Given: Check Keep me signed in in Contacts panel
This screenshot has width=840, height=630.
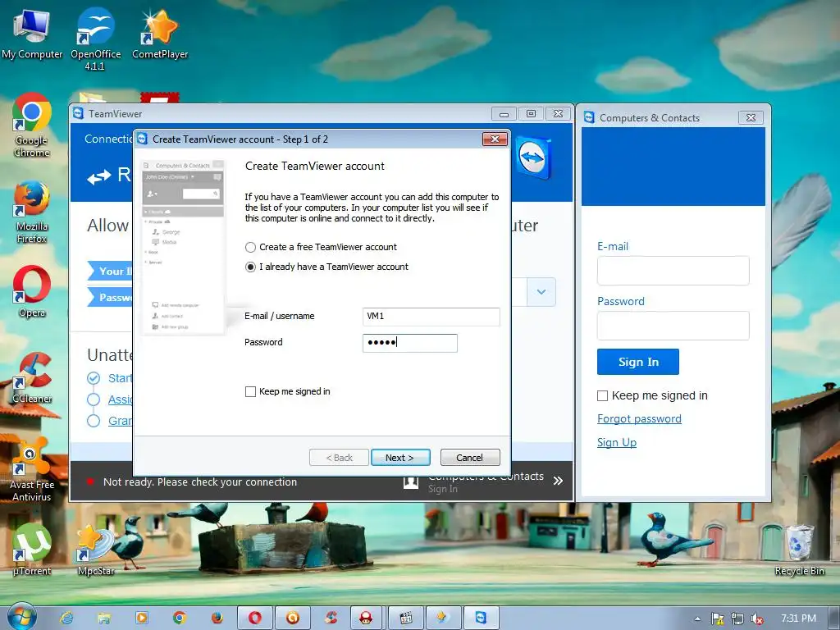Looking at the screenshot, I should [602, 396].
